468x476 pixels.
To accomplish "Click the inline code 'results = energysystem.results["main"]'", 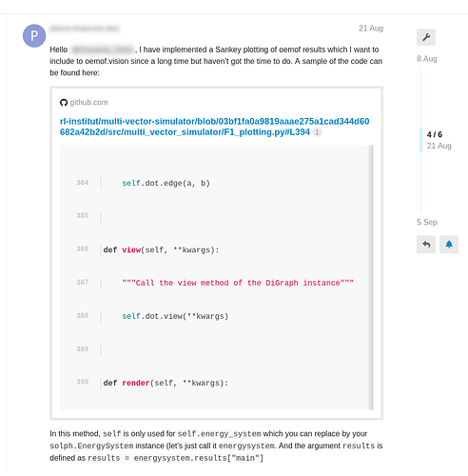I will [x=175, y=458].
